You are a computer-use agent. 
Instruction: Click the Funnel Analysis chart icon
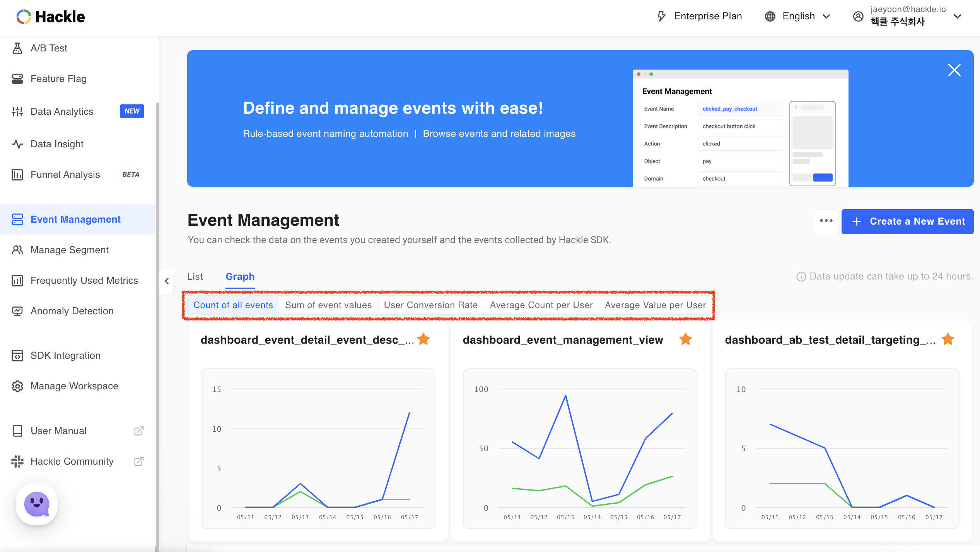[17, 175]
